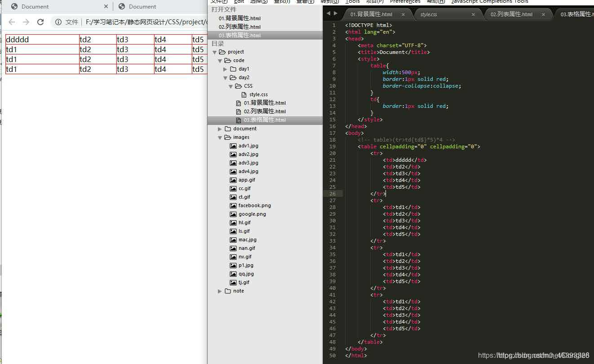Close the first Document browser tab
The image size is (594, 364).
106,7
